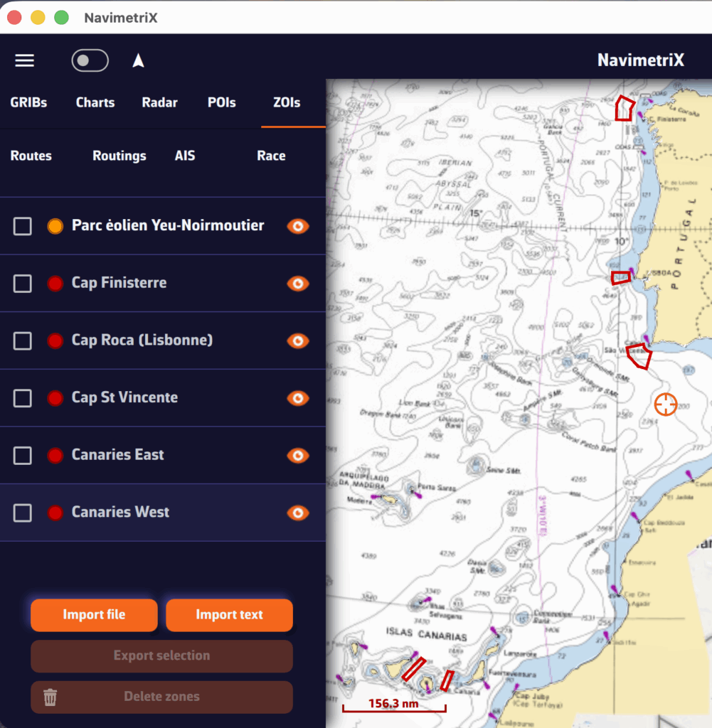Toggle the switch in the top bar
The width and height of the screenshot is (712, 728).
tap(90, 61)
